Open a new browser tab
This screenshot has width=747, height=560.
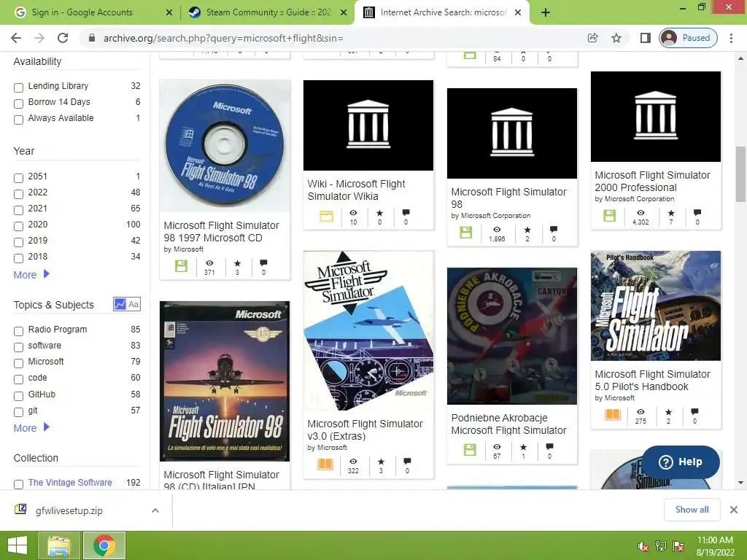[x=546, y=12]
